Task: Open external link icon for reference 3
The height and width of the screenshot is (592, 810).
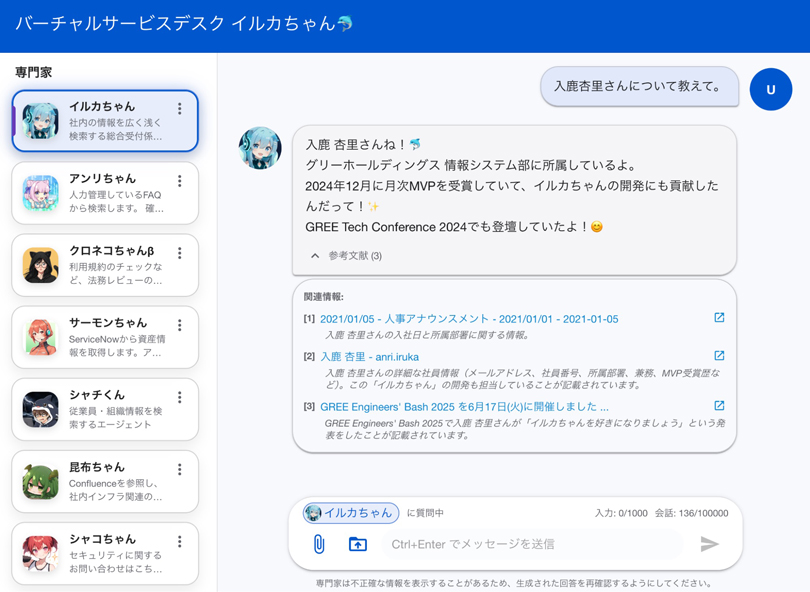Action: coord(719,406)
